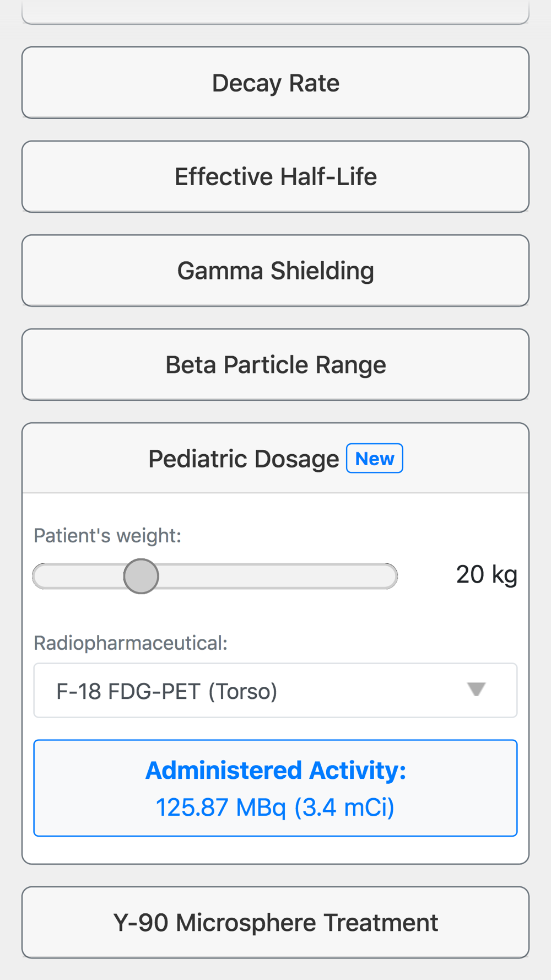Select the F-18 FDG-PET (Torso) text

pos(166,691)
